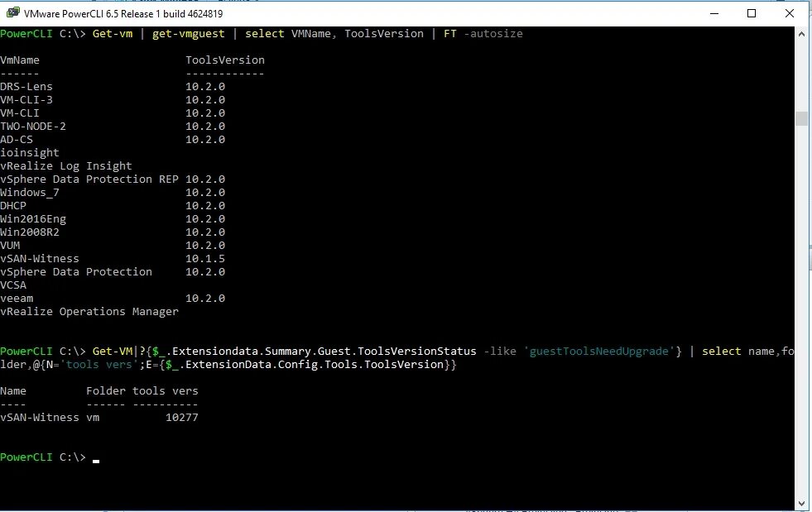812x512 pixels.
Task: Click the '10277' tools vers value
Action: coord(182,418)
